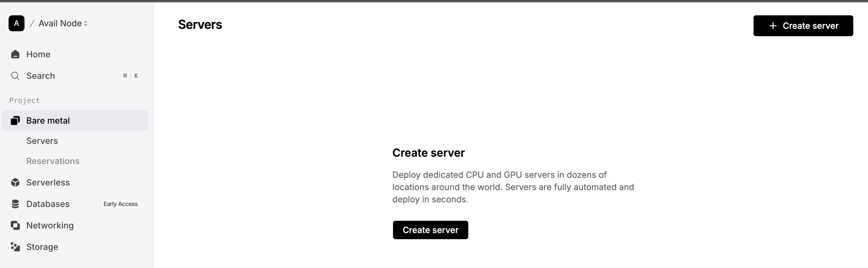Click the top-right Create server button
Screen dimensions: 868x268
[803, 26]
